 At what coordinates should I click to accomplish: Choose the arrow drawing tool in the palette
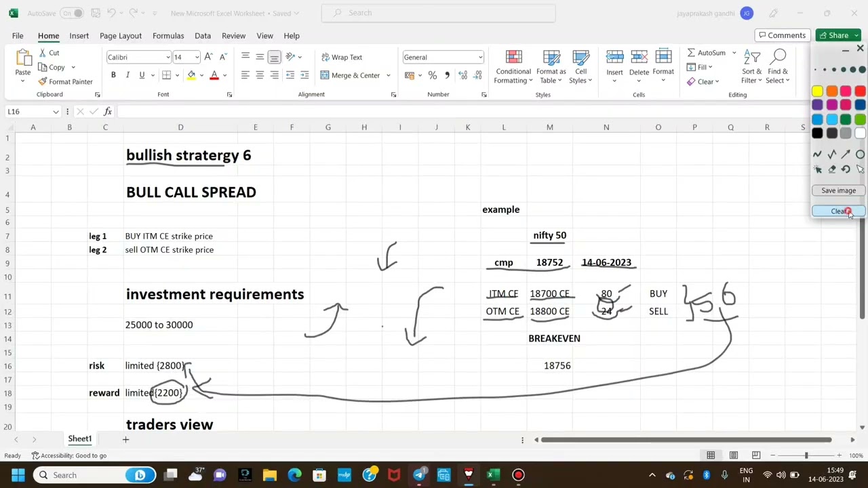coord(846,155)
